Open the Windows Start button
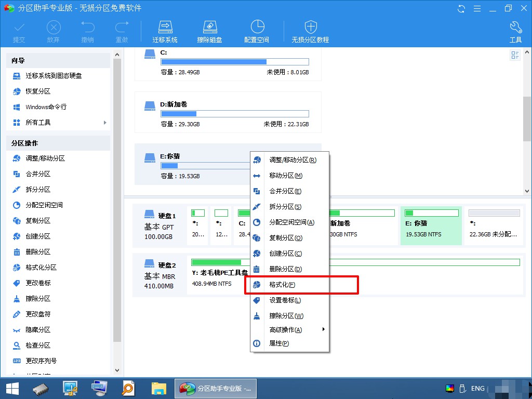 tap(12, 389)
